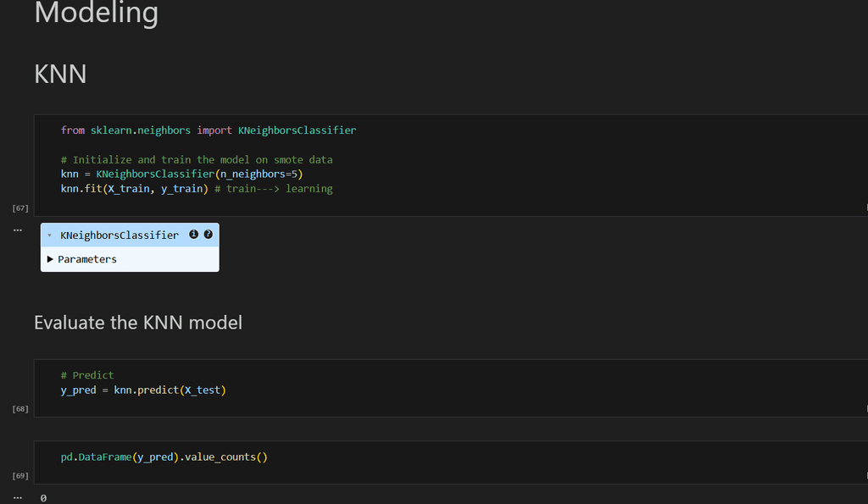Open output actions ellipsis for cell 69
This screenshot has height=504, width=868.
[x=17, y=497]
